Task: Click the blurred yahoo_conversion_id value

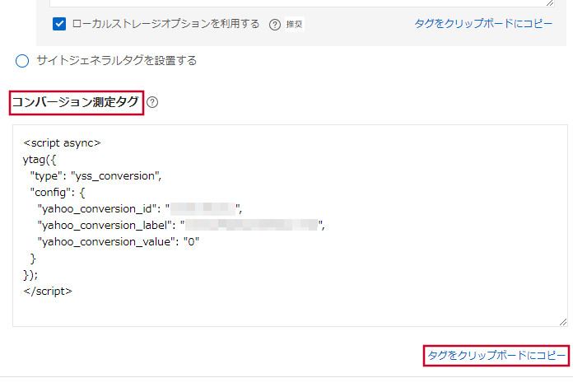Action: pyautogui.click(x=203, y=209)
